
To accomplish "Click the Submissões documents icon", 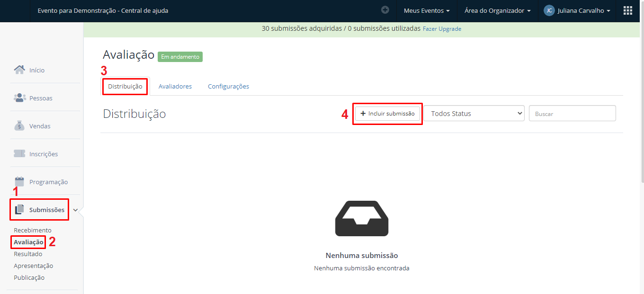I will coord(19,209).
